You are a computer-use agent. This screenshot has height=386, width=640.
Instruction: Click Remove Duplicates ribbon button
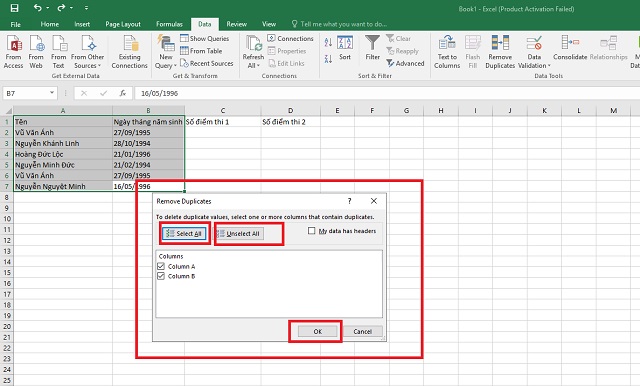point(500,52)
